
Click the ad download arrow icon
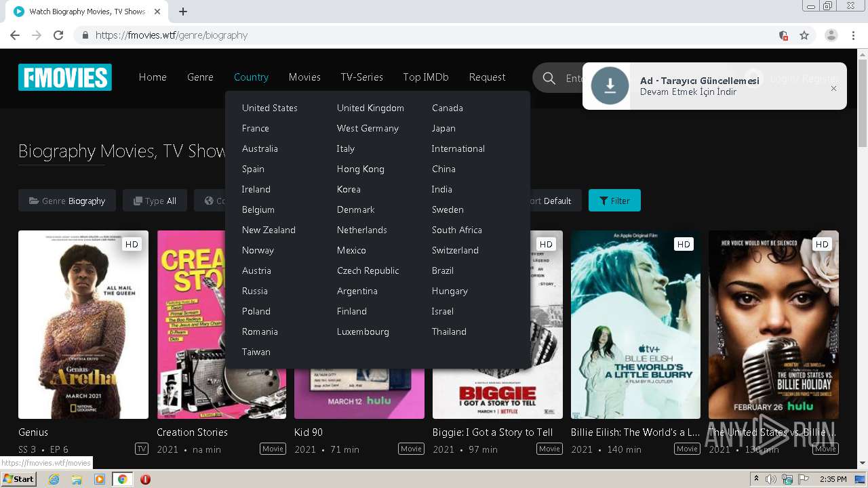pyautogui.click(x=610, y=85)
